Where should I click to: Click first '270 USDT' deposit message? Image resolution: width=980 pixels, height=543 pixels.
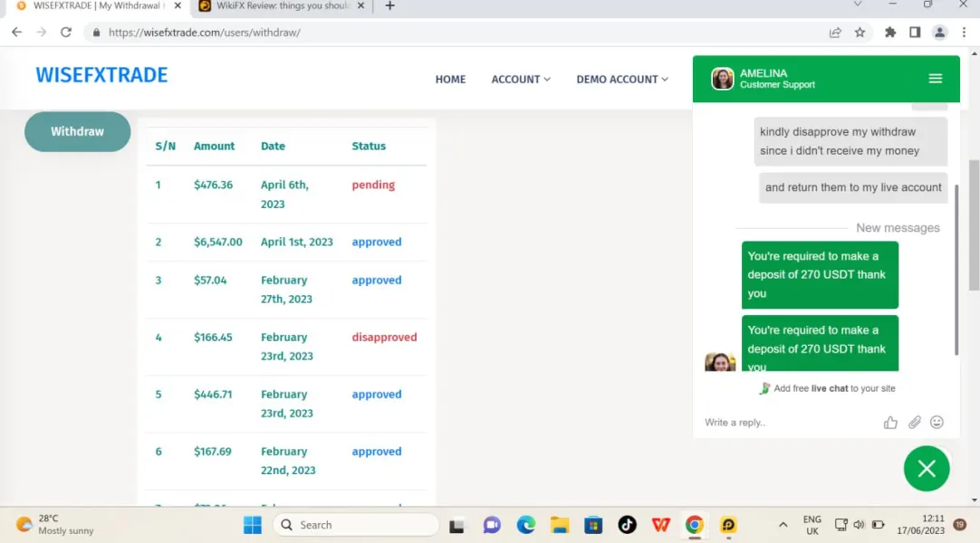click(x=820, y=274)
